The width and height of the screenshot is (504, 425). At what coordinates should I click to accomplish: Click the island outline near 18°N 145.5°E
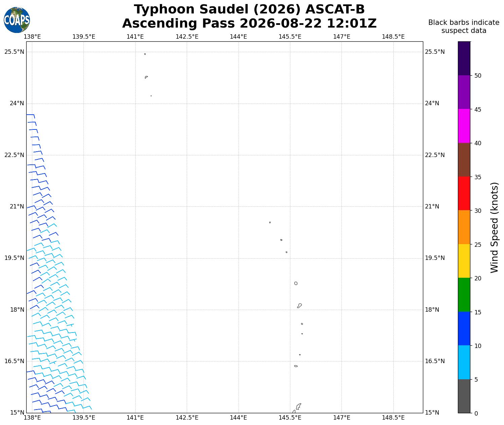tap(299, 306)
